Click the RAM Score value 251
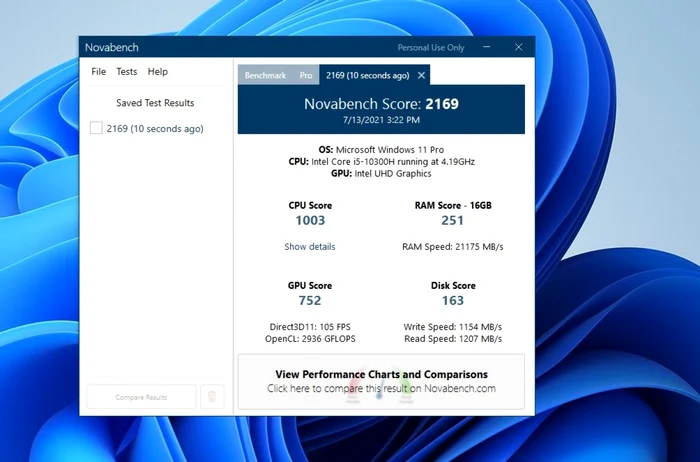The image size is (700, 462). point(452,220)
